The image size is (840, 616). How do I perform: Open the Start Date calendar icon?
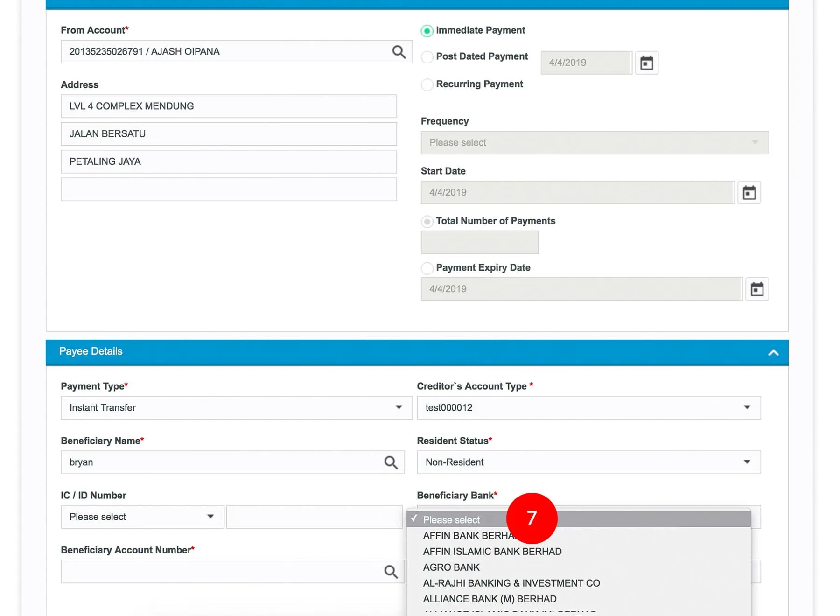pos(749,192)
